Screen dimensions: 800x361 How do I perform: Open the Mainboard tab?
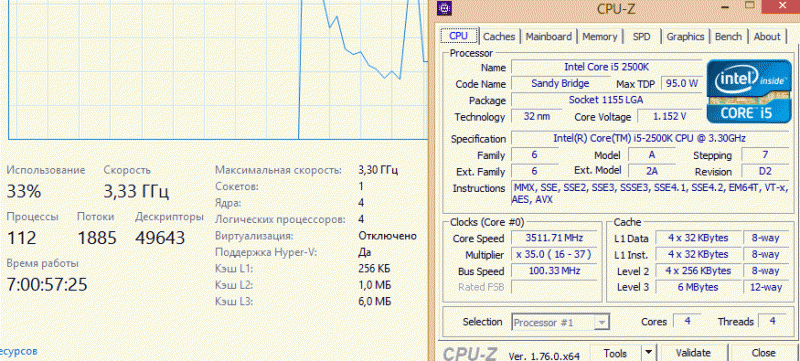coord(548,36)
